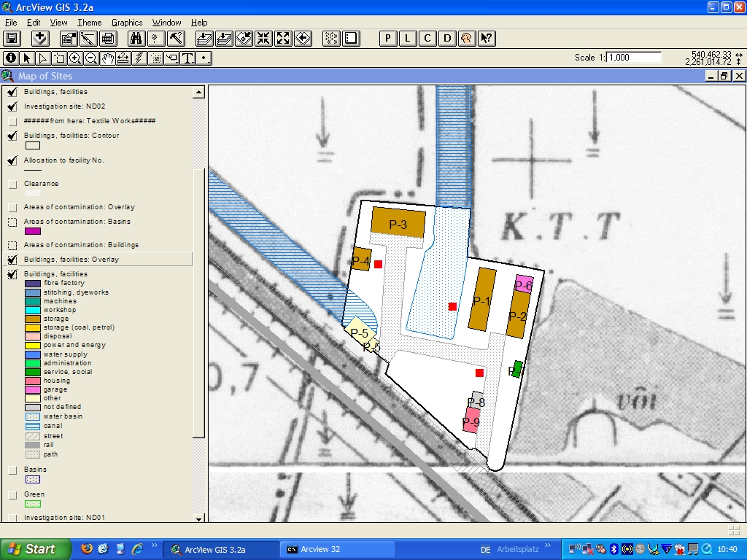Turn on Areas of contamination: Basins theme
The height and width of the screenshot is (560, 747).
tap(12, 222)
